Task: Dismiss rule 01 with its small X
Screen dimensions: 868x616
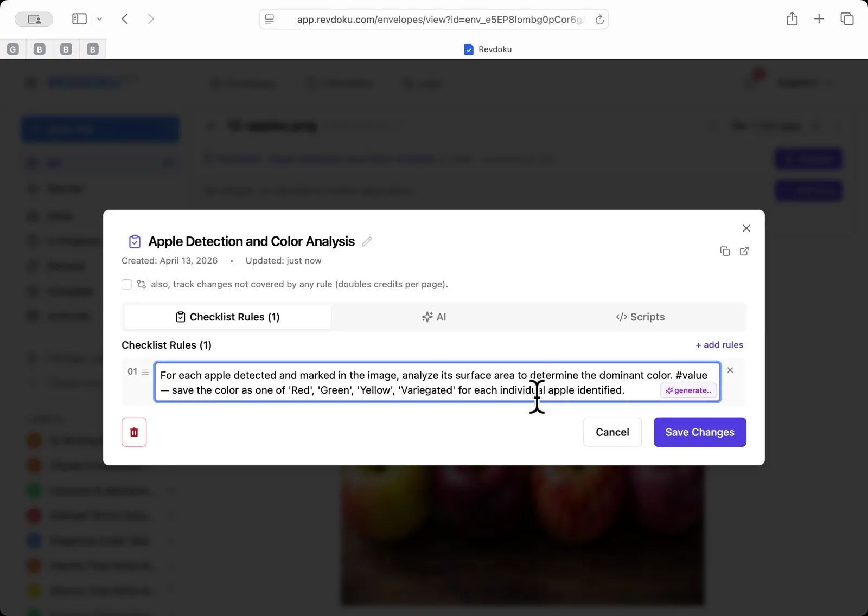Action: coord(730,370)
